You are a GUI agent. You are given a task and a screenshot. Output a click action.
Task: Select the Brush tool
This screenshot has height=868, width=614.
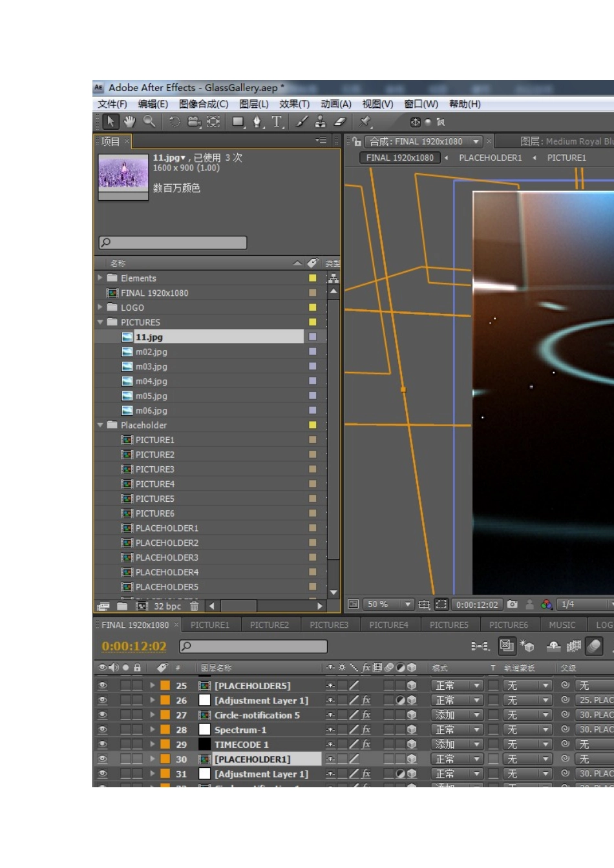point(302,121)
